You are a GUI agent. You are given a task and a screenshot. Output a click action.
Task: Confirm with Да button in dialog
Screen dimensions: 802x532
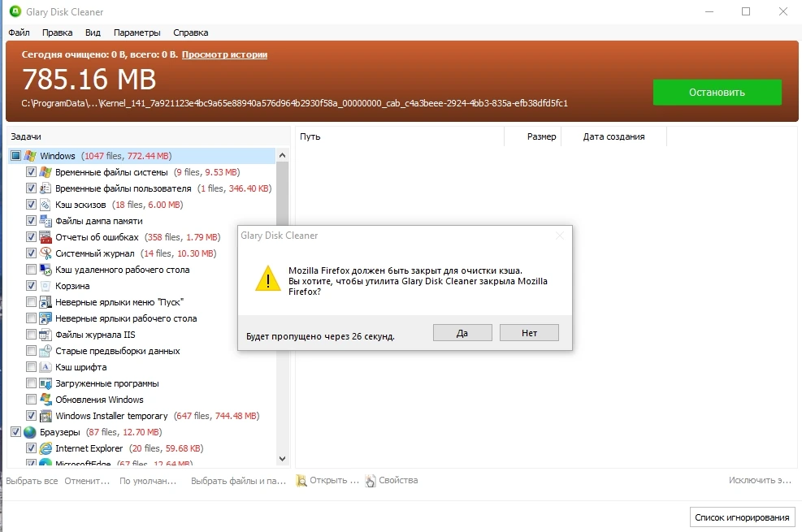[x=462, y=333]
